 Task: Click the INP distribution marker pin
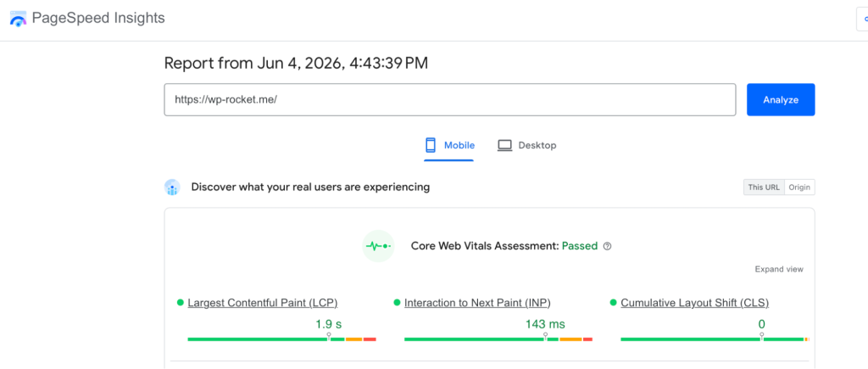[x=545, y=336]
